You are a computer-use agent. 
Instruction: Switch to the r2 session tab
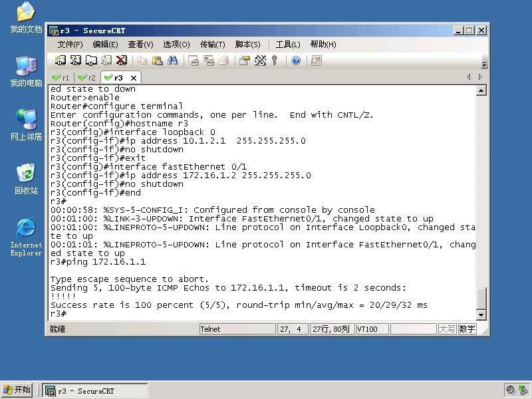[x=87, y=78]
